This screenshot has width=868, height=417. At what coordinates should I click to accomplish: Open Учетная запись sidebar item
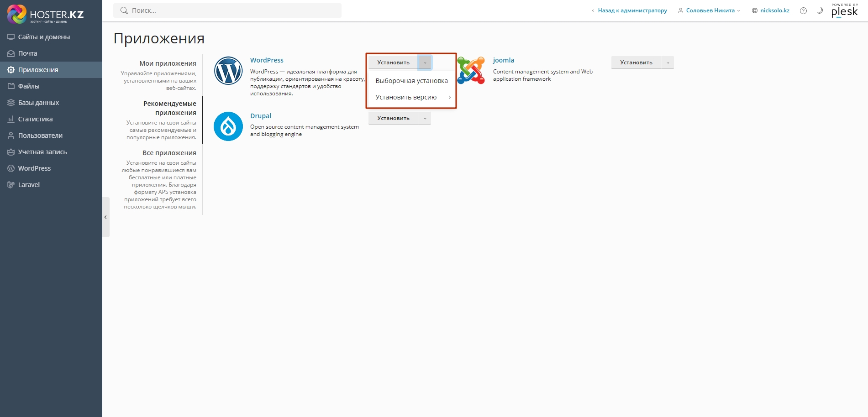coord(51,152)
